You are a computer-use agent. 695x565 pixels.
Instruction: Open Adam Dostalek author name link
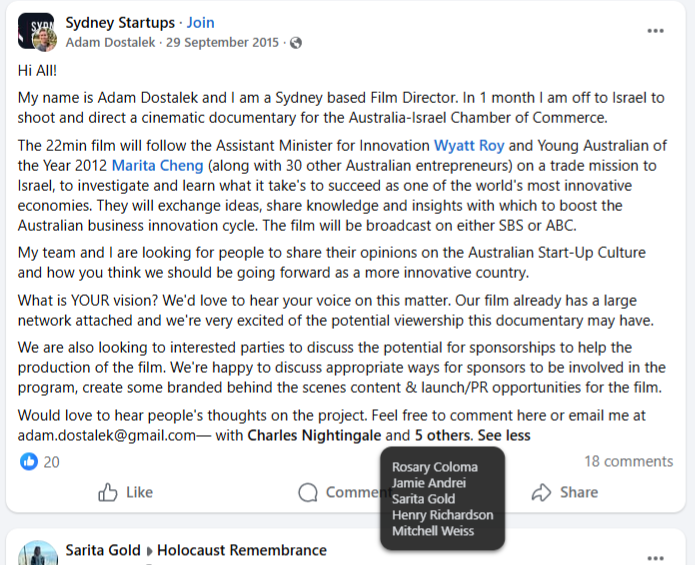[110, 43]
